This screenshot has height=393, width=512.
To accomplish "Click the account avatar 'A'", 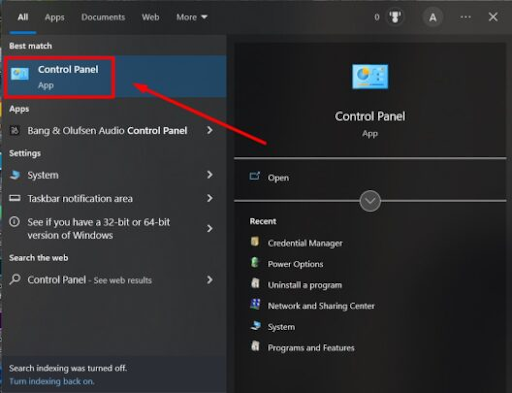I will (433, 17).
